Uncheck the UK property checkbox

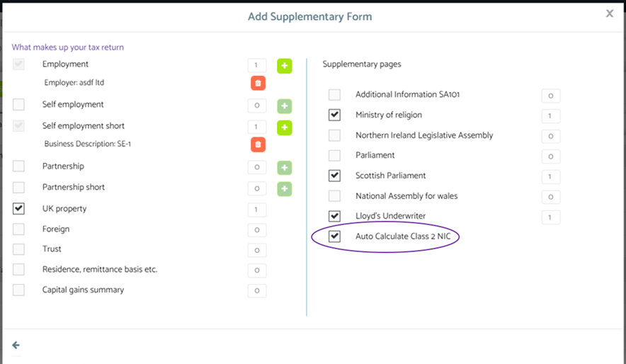click(x=19, y=209)
